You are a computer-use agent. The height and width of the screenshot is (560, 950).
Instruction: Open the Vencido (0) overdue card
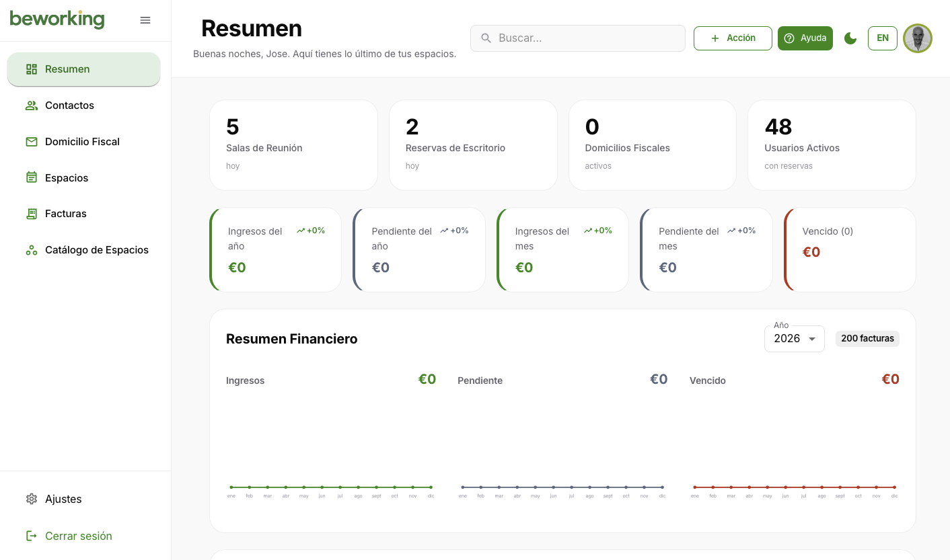(x=850, y=249)
